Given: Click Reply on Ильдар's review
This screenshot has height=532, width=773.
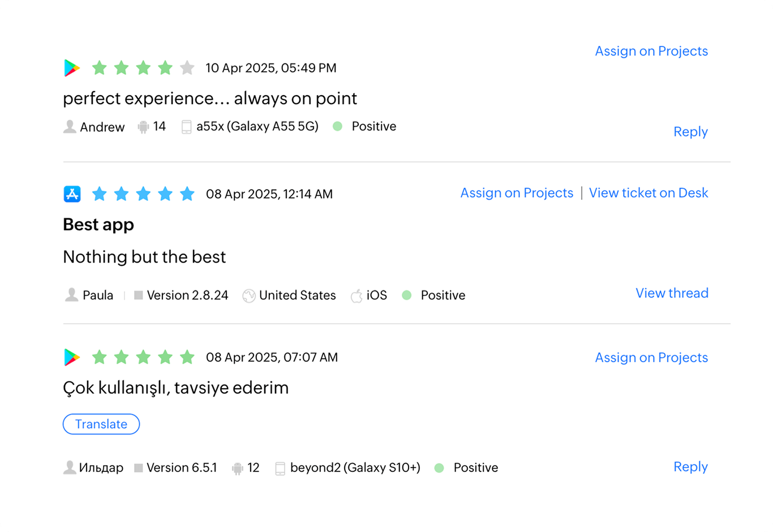Looking at the screenshot, I should (x=690, y=467).
